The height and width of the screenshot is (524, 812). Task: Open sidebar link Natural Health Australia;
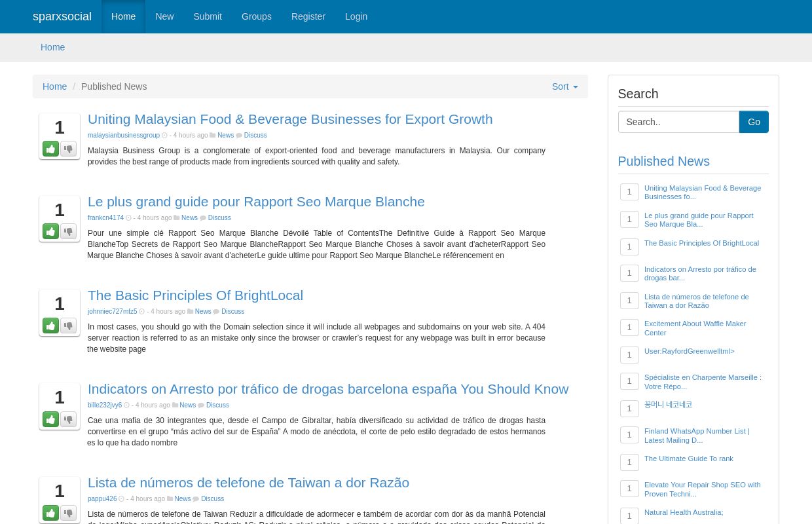[x=684, y=512]
